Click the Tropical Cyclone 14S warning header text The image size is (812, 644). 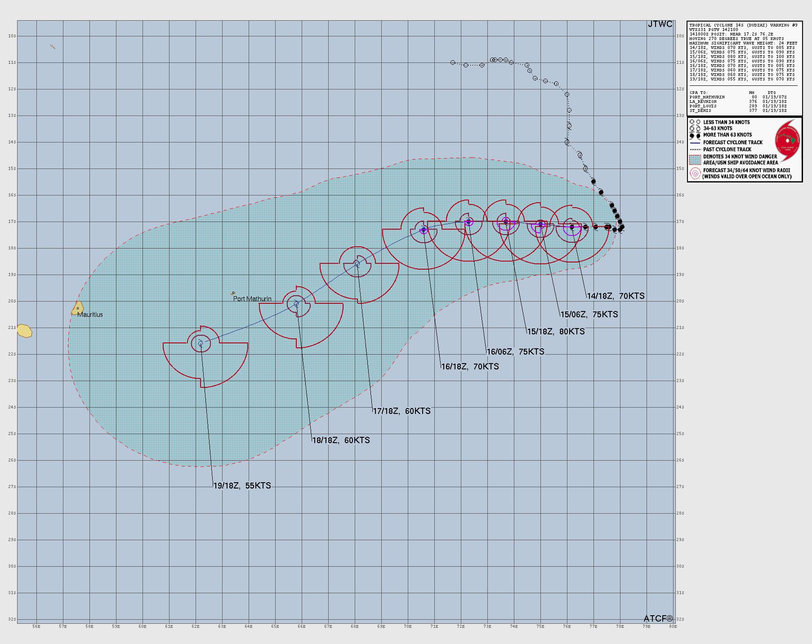pyautogui.click(x=743, y=25)
